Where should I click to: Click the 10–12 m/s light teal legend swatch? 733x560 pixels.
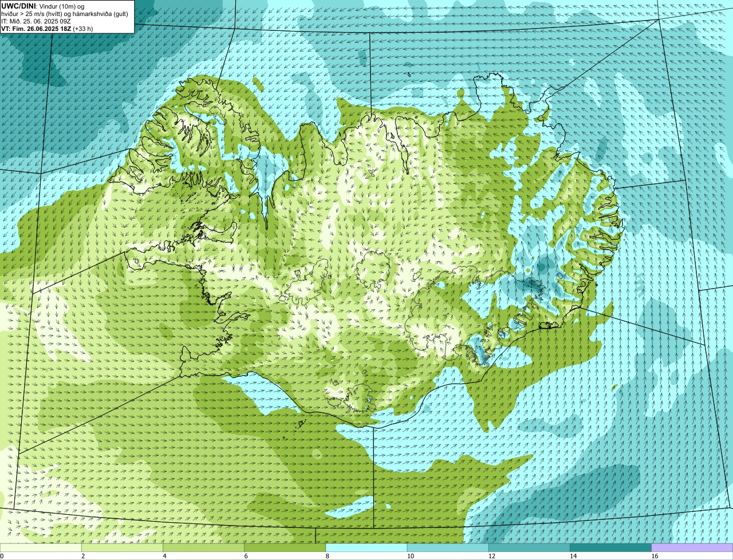click(448, 547)
